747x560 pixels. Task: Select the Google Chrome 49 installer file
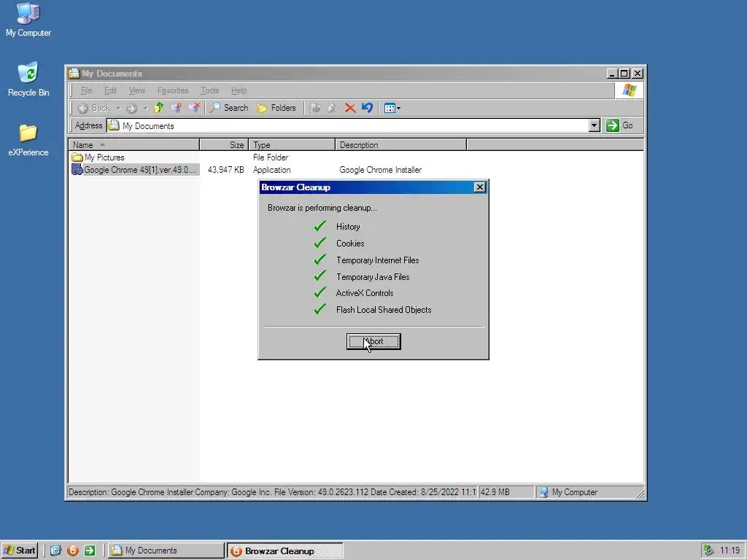coord(134,169)
